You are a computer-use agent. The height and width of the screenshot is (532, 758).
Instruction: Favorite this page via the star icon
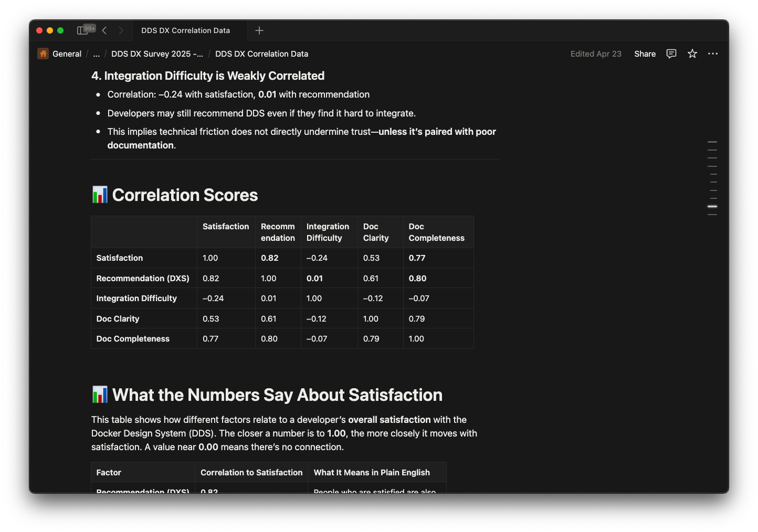click(692, 54)
